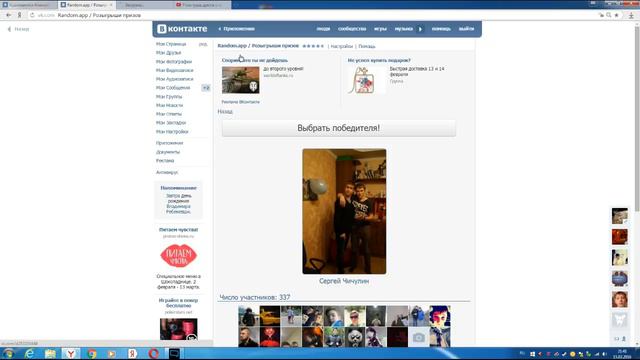
Task: Close the Random.app browser tab
Action: tap(111, 5)
